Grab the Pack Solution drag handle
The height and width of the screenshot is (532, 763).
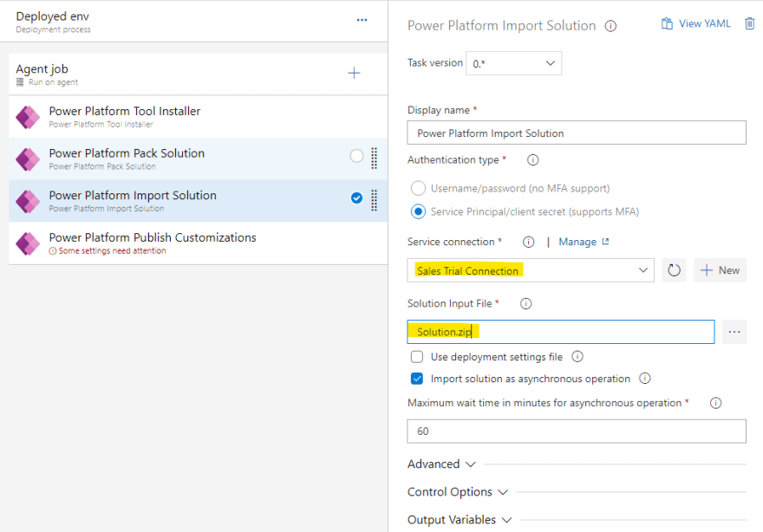(x=375, y=158)
